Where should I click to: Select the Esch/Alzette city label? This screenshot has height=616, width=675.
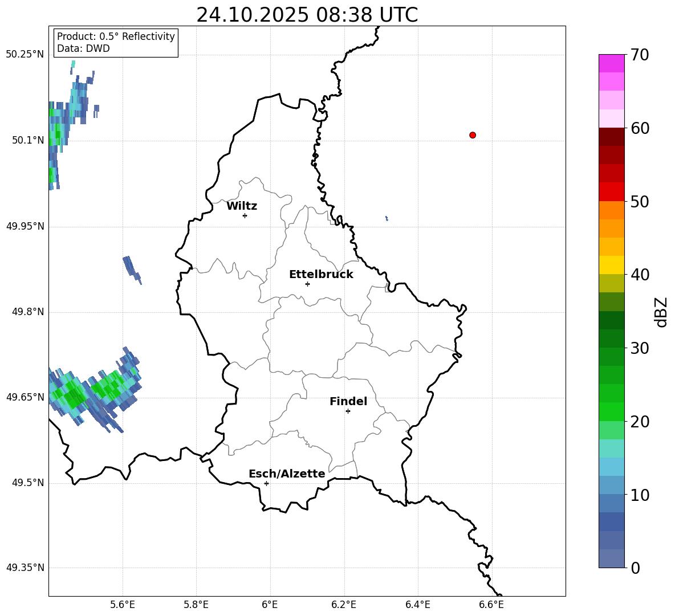coord(287,474)
